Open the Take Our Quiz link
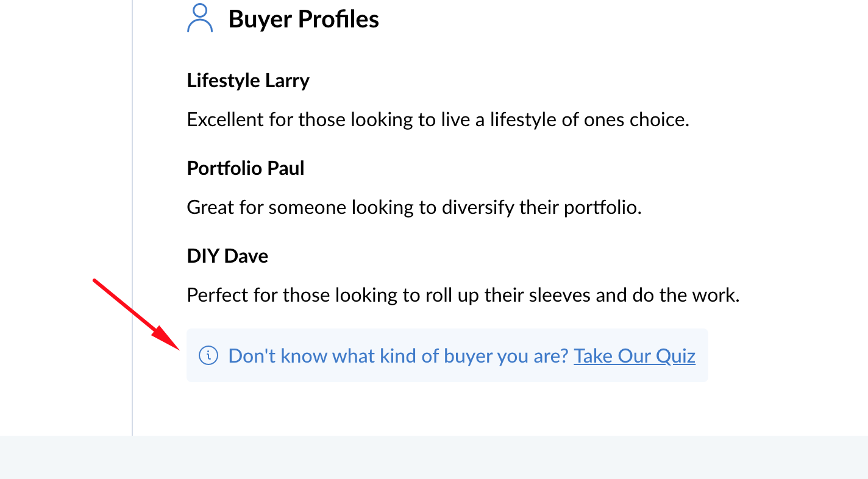The width and height of the screenshot is (868, 479). (635, 356)
